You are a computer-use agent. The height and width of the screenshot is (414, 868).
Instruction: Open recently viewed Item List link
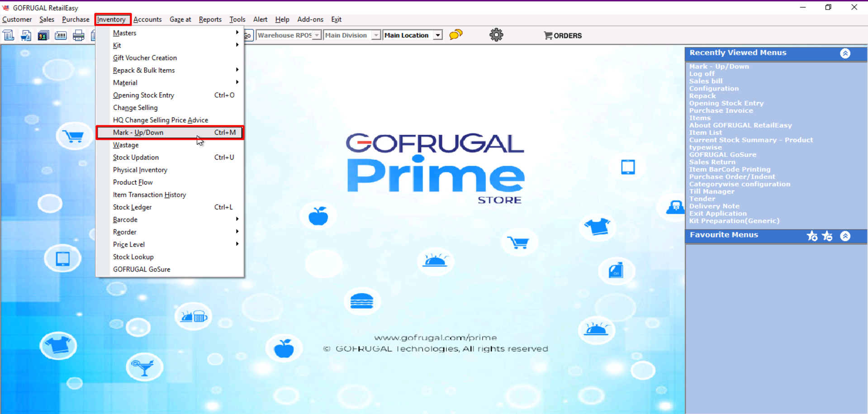pos(706,133)
